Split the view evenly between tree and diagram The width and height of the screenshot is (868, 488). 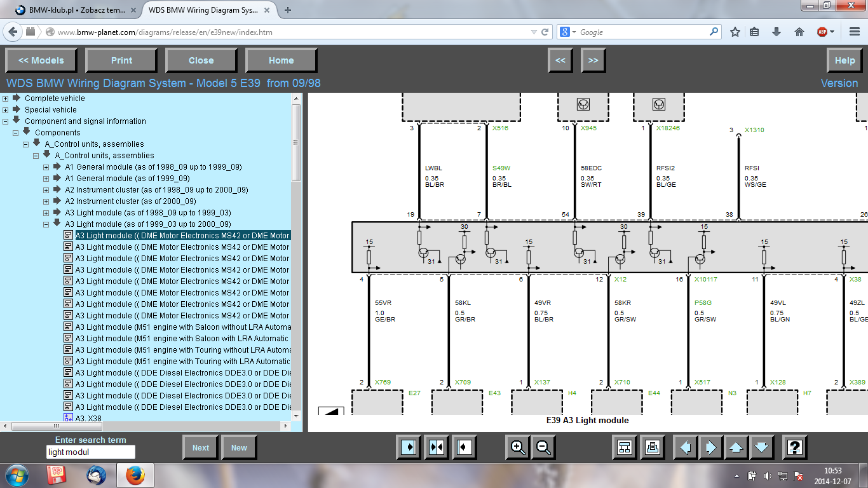point(437,447)
